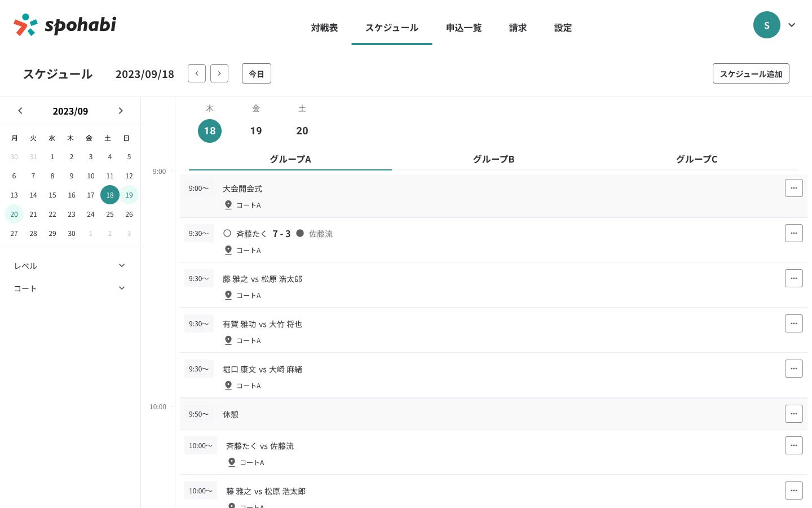This screenshot has height=508, width=812.
Task: Jump to today with 今日 button
Action: click(257, 74)
